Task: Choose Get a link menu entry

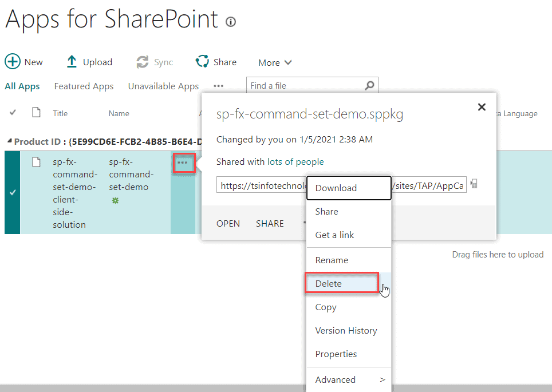Action: (x=349, y=235)
